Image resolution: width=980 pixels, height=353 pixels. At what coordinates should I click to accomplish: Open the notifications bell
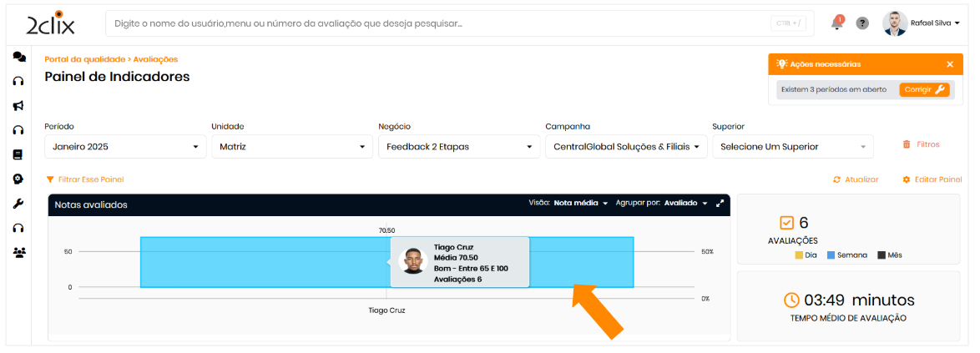click(836, 23)
